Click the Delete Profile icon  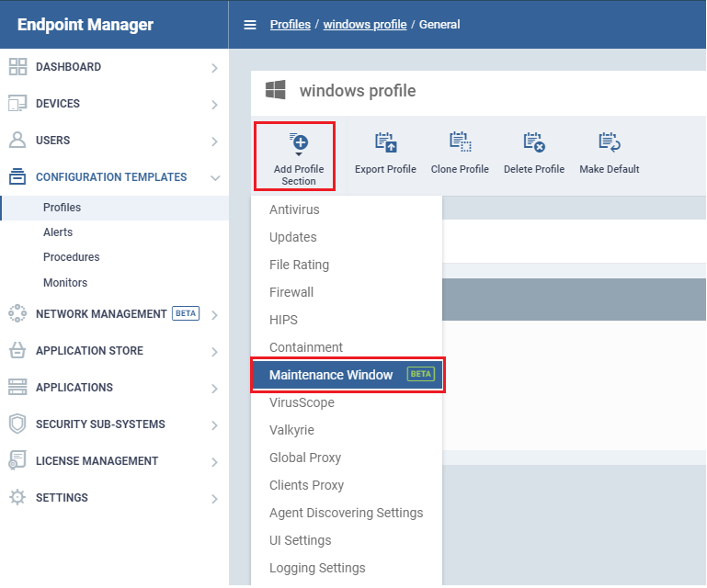(x=534, y=141)
